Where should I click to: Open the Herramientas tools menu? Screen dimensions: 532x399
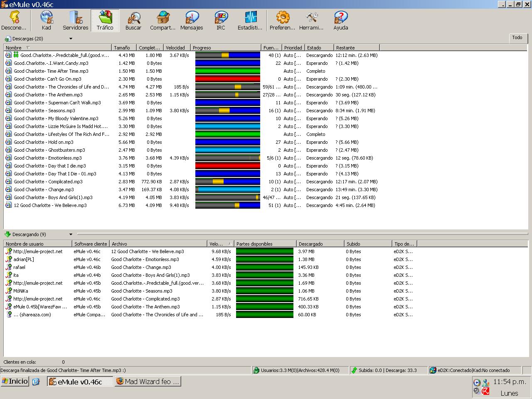tap(311, 20)
